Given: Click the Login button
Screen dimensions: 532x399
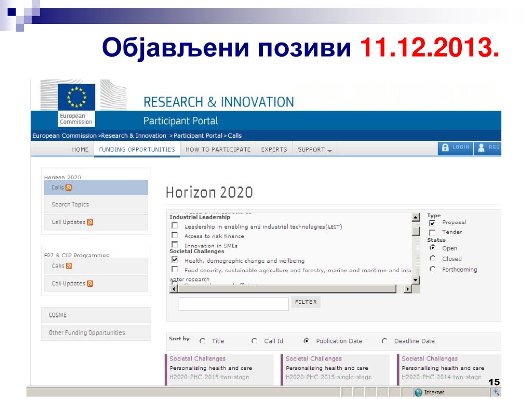Looking at the screenshot, I should [456, 148].
